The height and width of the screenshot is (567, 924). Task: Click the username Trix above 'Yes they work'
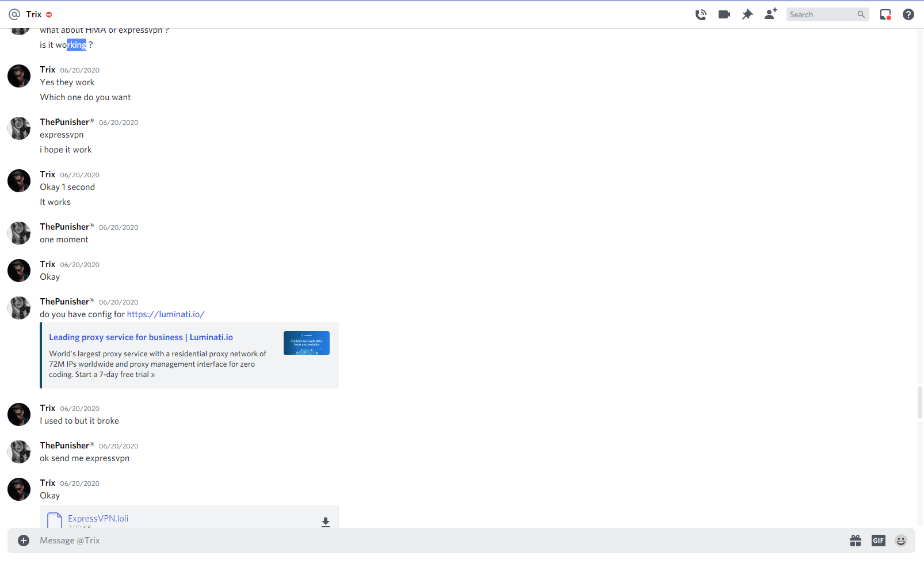coord(48,70)
